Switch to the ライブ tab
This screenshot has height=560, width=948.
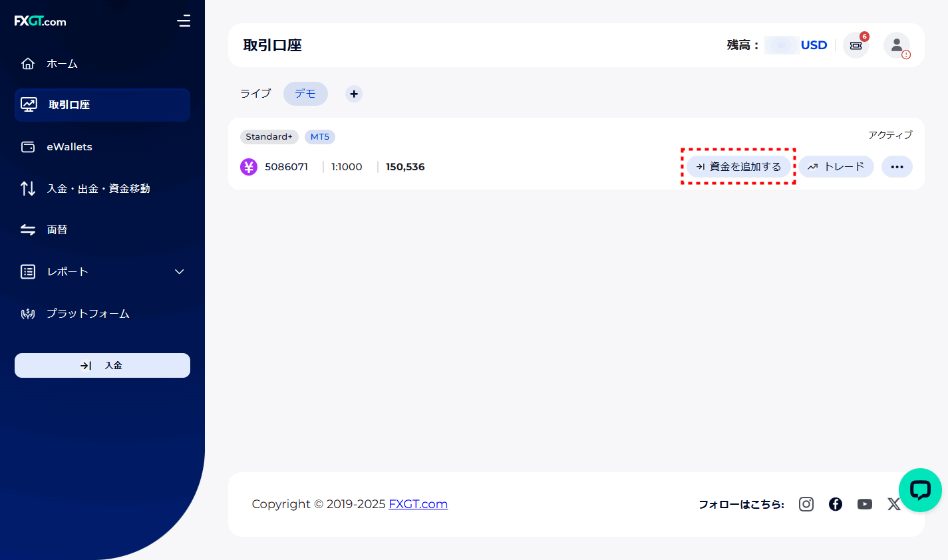click(255, 94)
